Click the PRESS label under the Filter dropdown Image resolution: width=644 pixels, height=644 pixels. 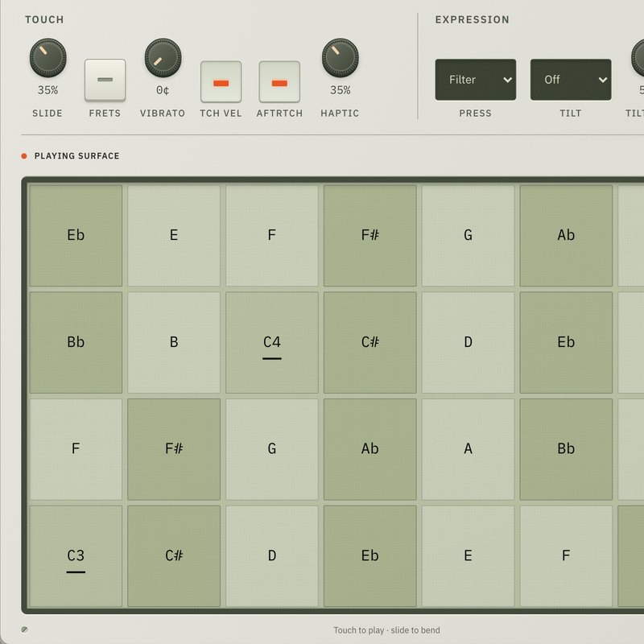coord(475,114)
